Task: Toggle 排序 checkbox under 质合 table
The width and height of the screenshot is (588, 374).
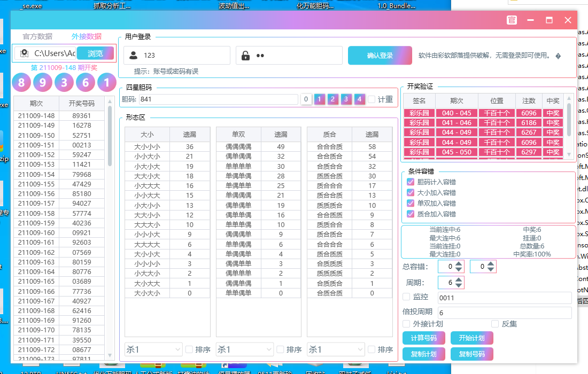Action: coord(372,349)
